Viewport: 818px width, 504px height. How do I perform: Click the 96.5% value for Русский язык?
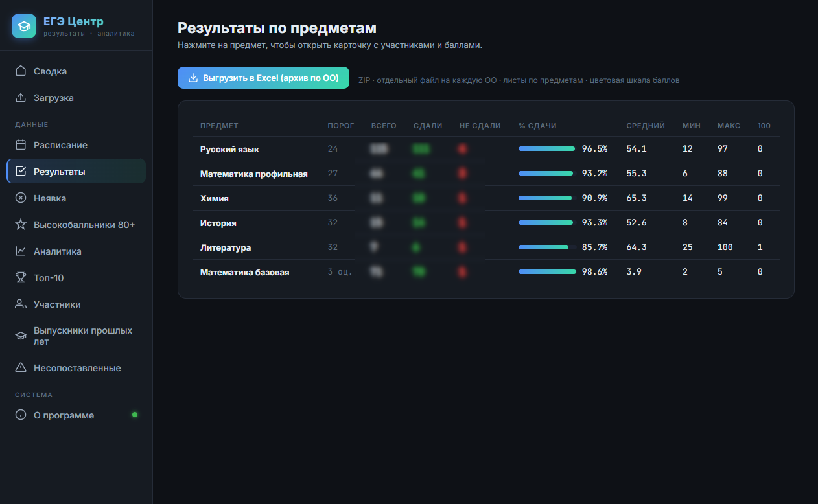coord(594,149)
